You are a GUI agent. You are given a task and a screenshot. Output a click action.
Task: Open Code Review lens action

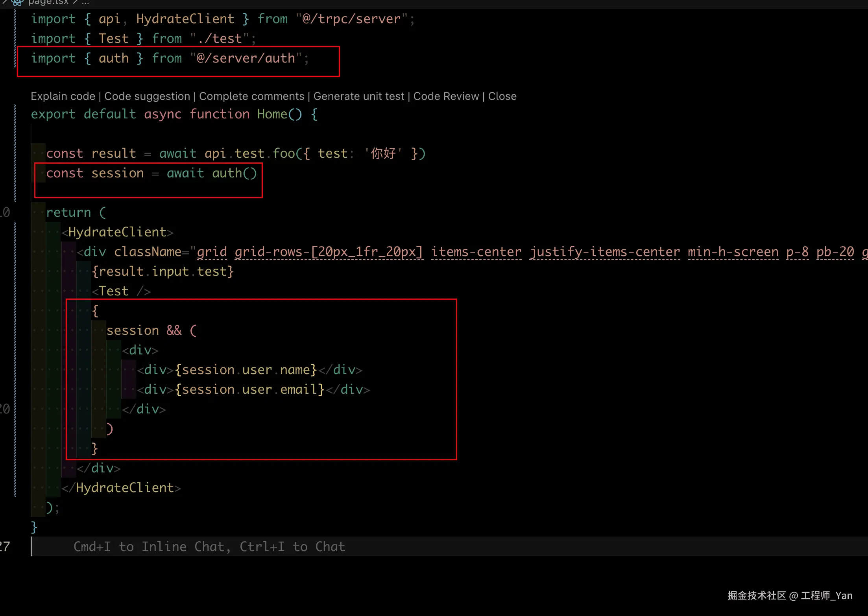[446, 96]
